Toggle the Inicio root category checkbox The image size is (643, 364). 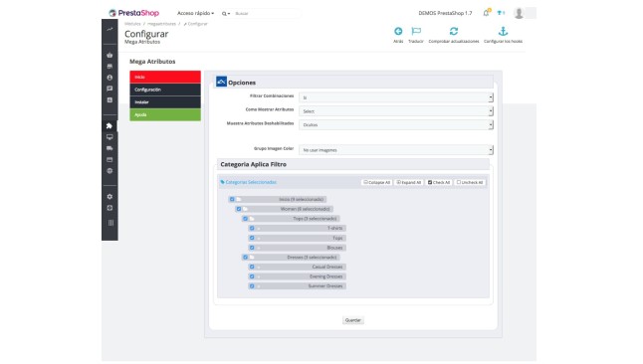tap(232, 199)
